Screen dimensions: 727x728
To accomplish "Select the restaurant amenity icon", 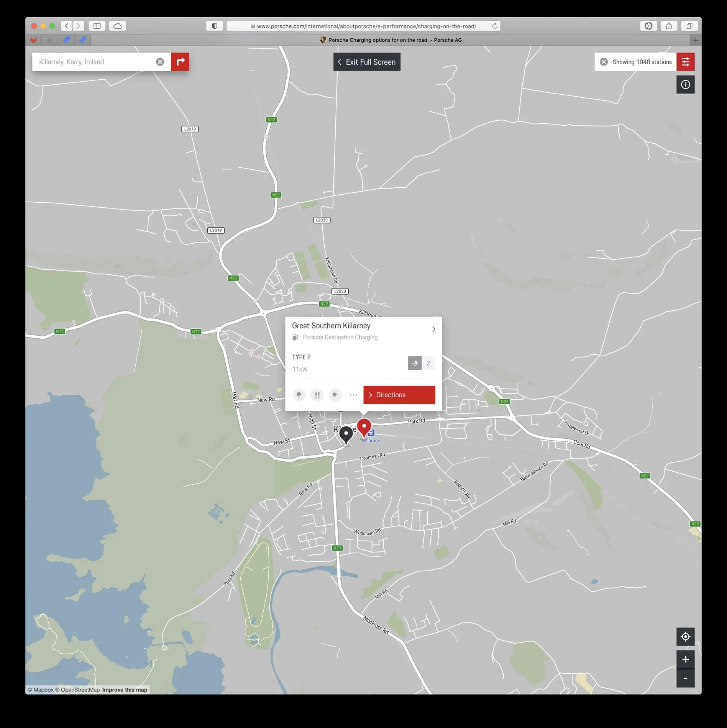I will point(317,395).
